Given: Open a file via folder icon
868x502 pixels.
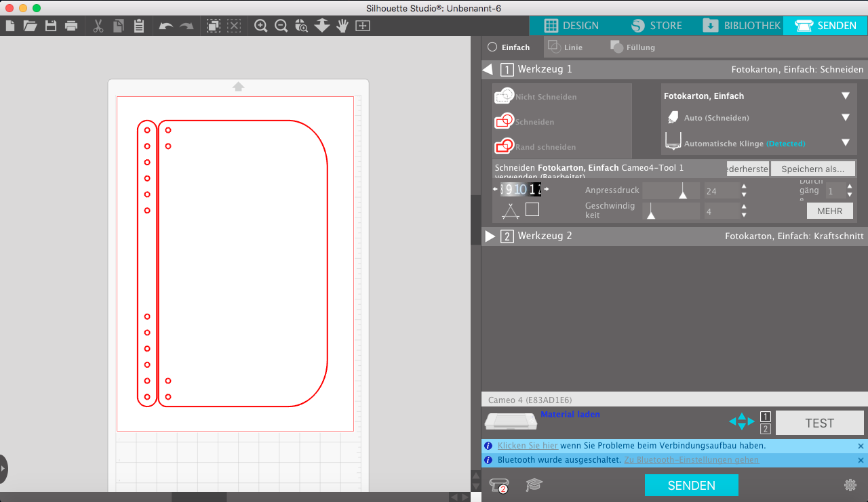Looking at the screenshot, I should 30,26.
